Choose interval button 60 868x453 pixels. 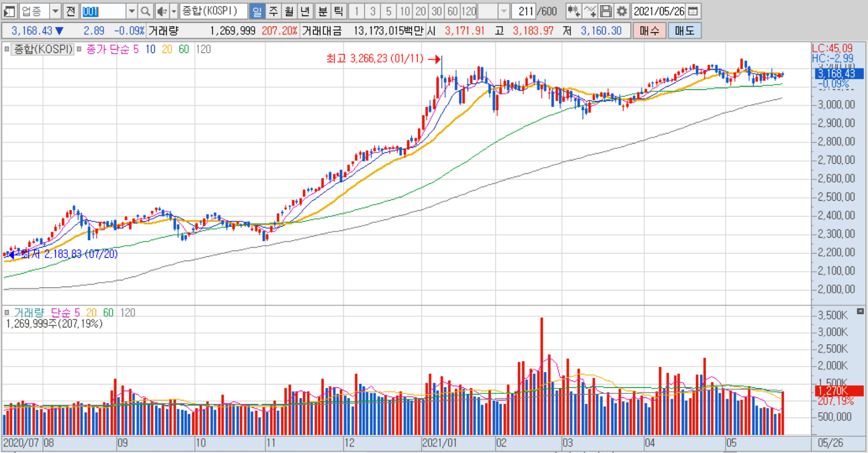(453, 11)
